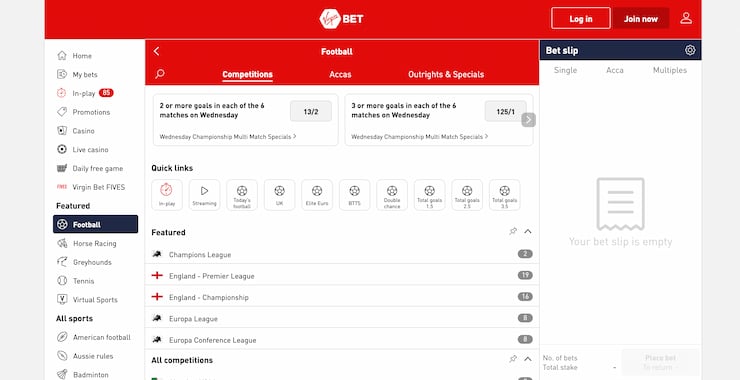Go back with the Football header arrow

(157, 51)
